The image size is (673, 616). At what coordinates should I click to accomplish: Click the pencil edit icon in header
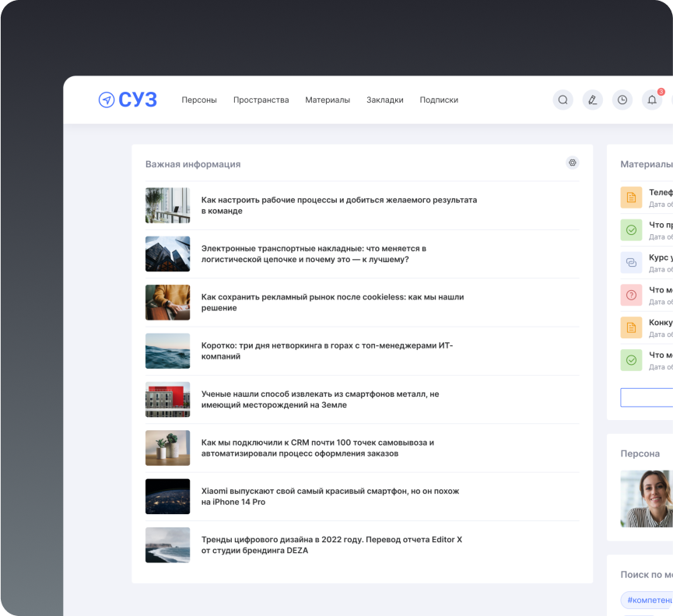[x=592, y=100]
